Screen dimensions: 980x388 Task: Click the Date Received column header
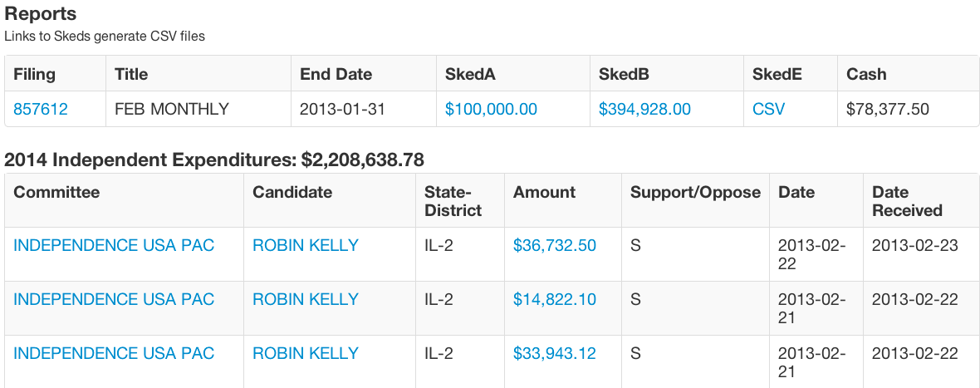coord(907,201)
